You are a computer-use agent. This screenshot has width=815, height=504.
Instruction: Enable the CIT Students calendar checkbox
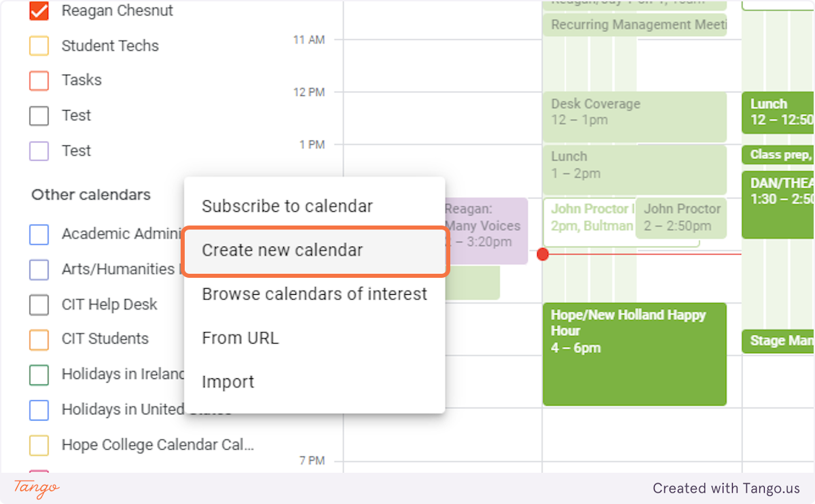click(x=39, y=339)
